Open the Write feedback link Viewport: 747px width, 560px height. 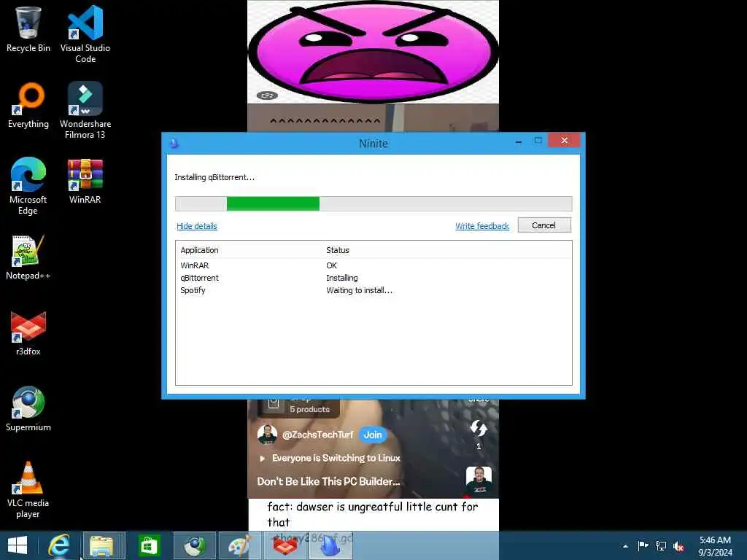[x=482, y=226]
